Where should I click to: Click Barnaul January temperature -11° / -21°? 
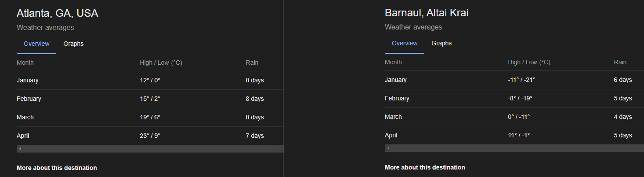[x=521, y=80]
